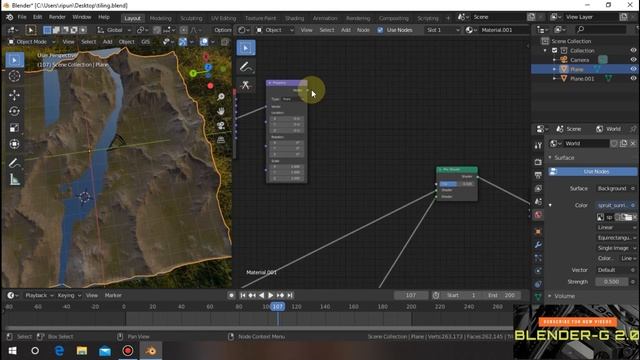The width and height of the screenshot is (640, 360).
Task: Select the Annotate tool in 3D viewport
Action: [14, 163]
